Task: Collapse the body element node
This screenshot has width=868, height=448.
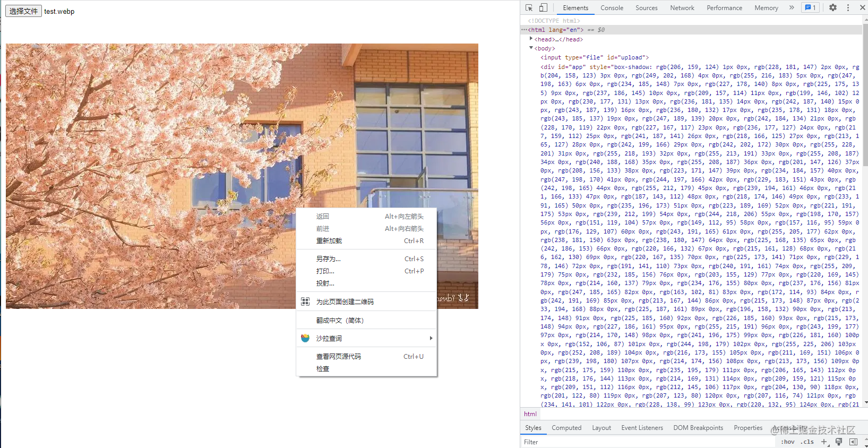Action: tap(531, 48)
